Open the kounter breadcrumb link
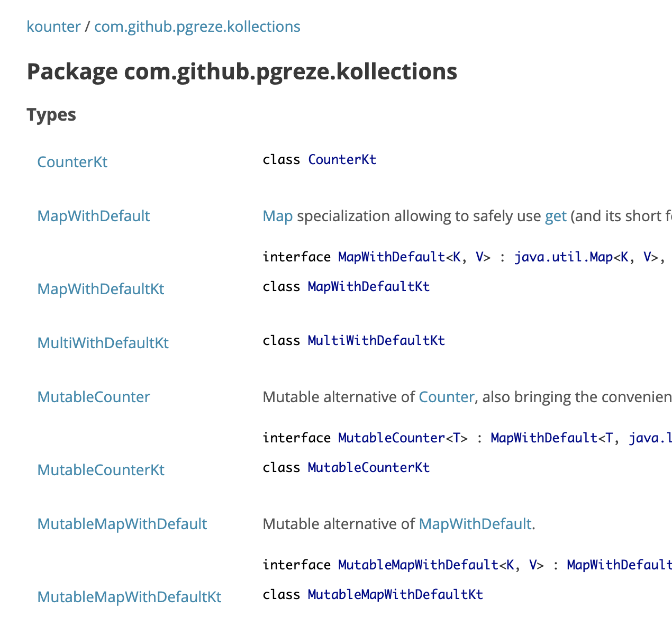This screenshot has height=635, width=672. point(53,26)
